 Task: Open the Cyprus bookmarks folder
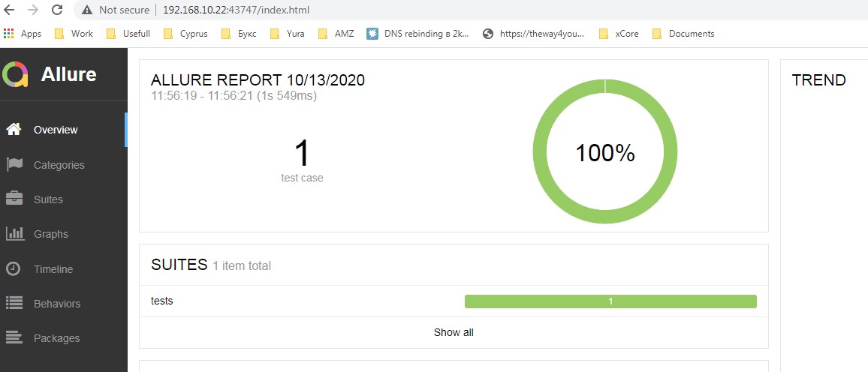click(x=185, y=34)
